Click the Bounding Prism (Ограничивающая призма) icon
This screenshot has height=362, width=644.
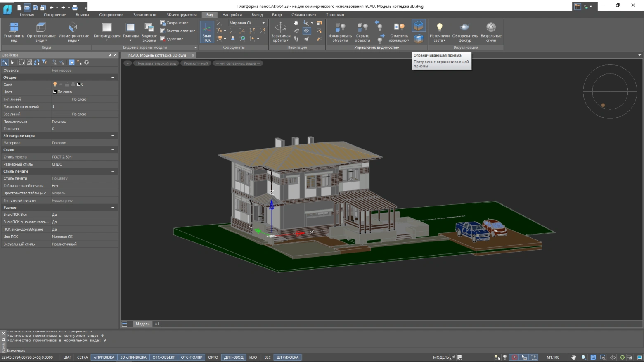pyautogui.click(x=418, y=26)
